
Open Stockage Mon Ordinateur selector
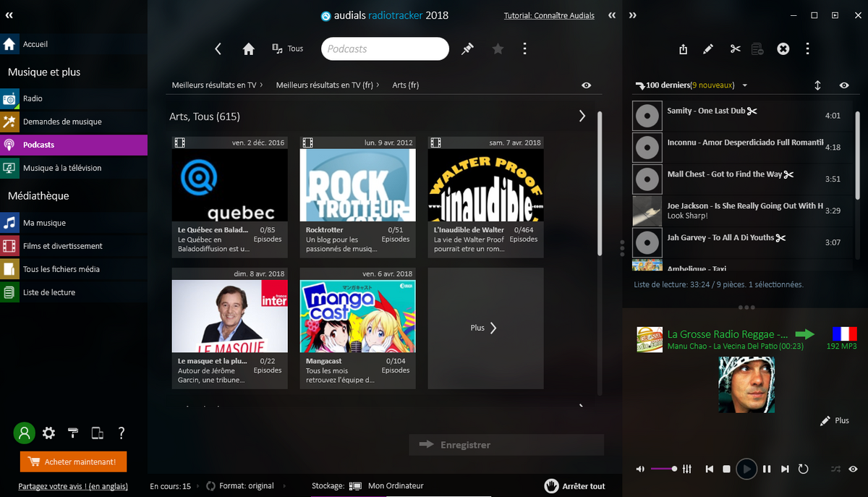click(367, 486)
